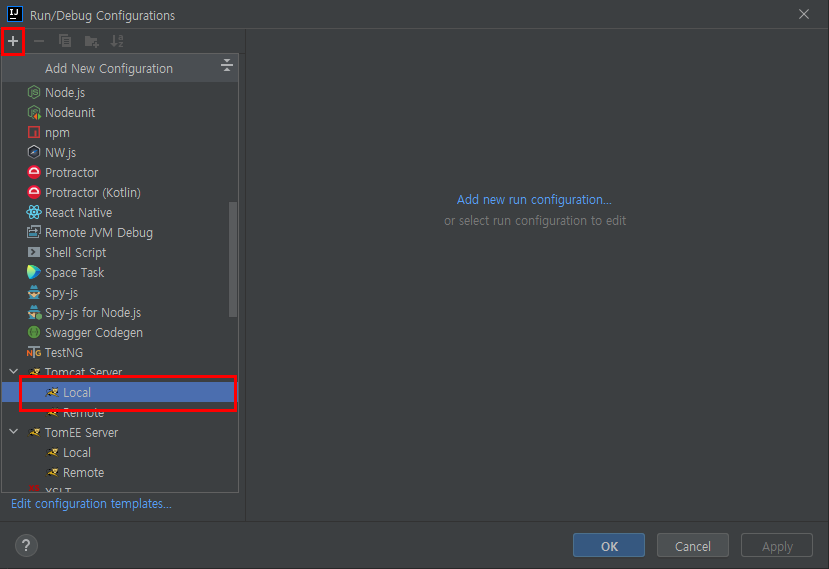Screen dimensions: 829x569
Task: Click the IntelliJ IDEA logo in title bar
Action: tap(15, 14)
